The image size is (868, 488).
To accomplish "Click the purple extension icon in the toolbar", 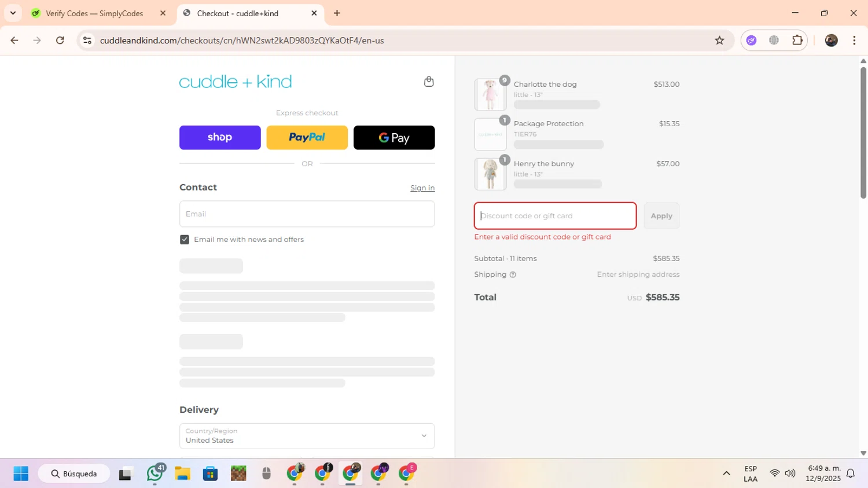I will 751,41.
